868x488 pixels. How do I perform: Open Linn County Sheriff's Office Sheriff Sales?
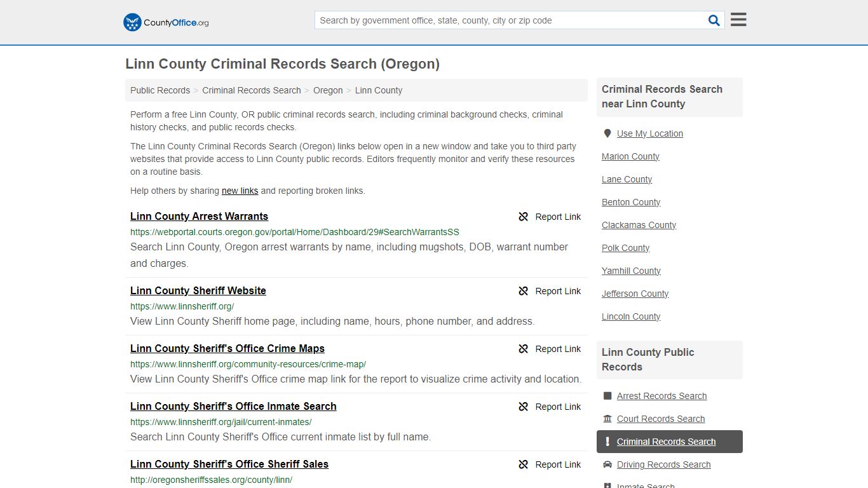(x=229, y=464)
